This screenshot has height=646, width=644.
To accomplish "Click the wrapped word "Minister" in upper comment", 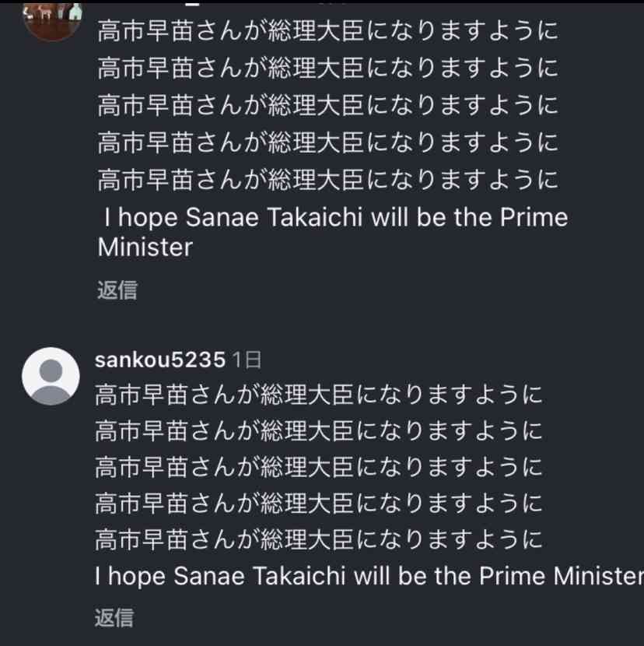I will point(145,247).
